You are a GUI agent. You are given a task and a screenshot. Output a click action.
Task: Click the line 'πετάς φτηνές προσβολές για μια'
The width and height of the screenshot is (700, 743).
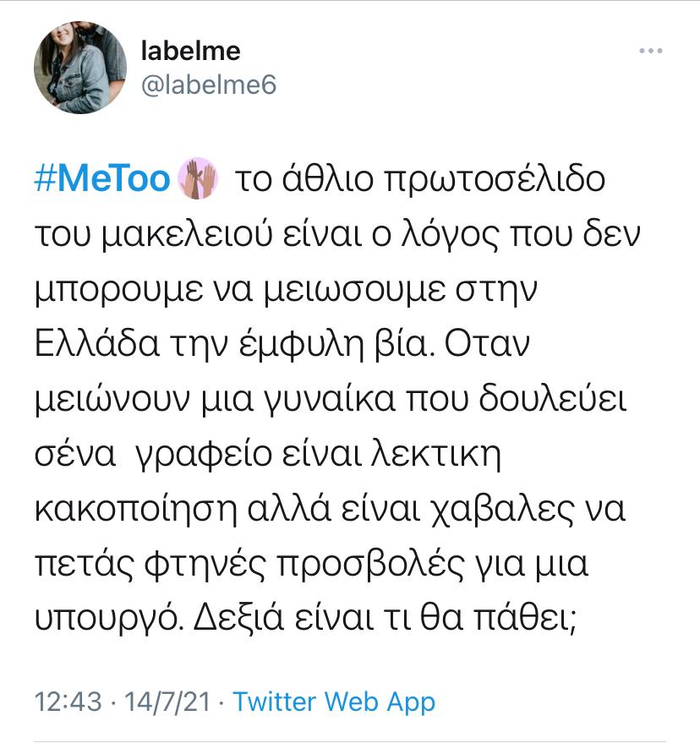(x=311, y=565)
